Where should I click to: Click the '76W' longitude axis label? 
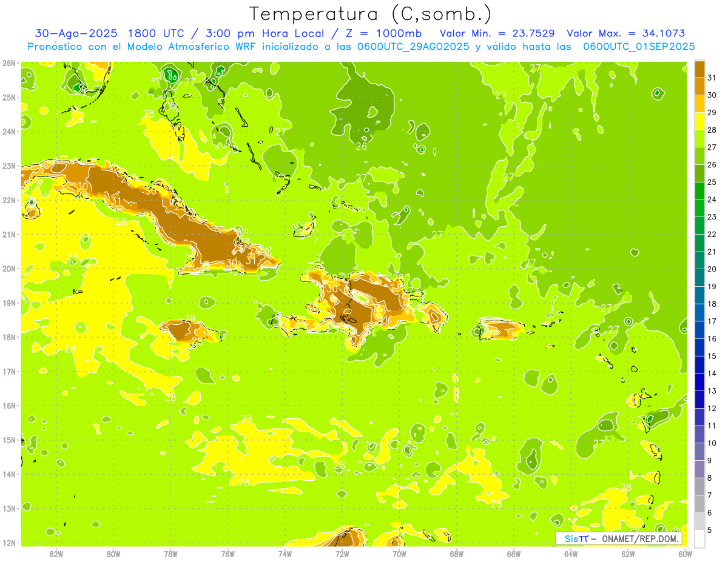point(227,554)
